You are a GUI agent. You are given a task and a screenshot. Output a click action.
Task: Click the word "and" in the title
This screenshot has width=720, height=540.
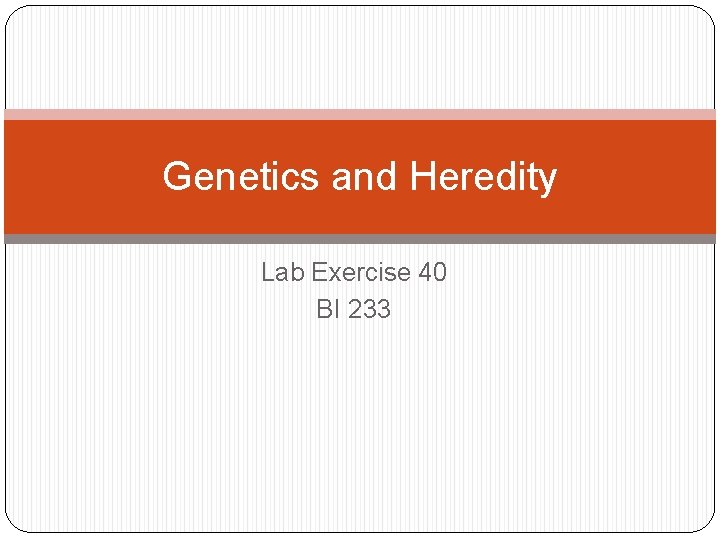(364, 176)
